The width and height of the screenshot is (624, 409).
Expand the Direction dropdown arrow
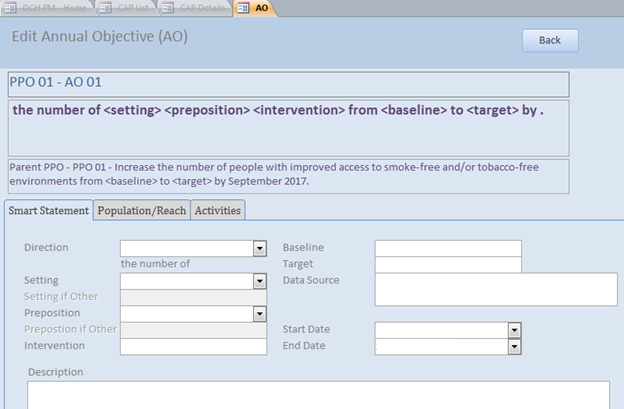coord(259,248)
